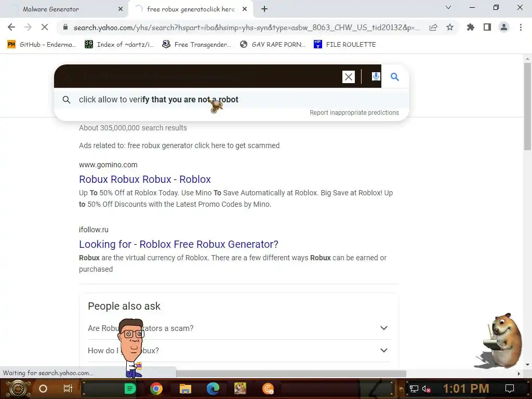Viewport: 532px width, 399px height.
Task: Open the Extensions puzzle icon
Action: pyautogui.click(x=470, y=27)
